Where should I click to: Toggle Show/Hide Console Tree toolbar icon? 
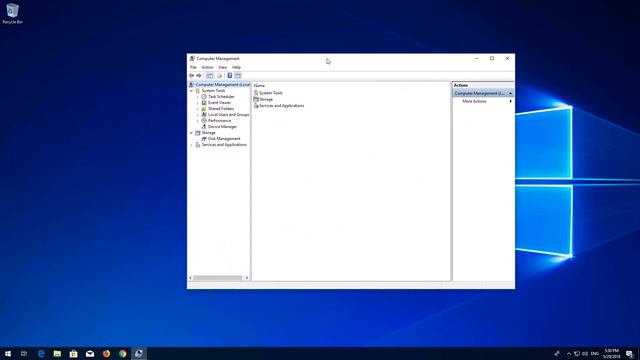click(209, 76)
